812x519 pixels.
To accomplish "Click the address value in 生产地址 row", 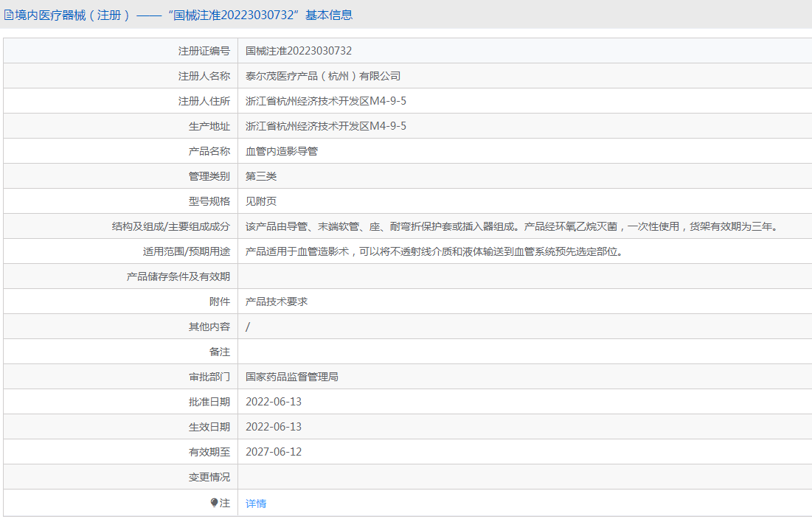I will pyautogui.click(x=326, y=126).
